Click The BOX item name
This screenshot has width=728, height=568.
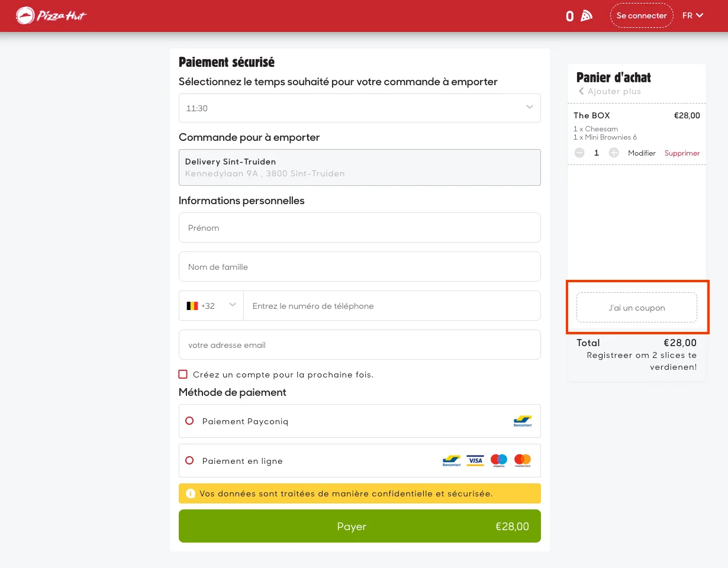591,115
